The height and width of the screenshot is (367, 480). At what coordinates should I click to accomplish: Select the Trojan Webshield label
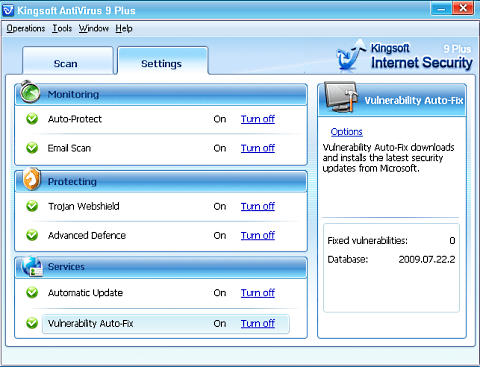tap(84, 206)
